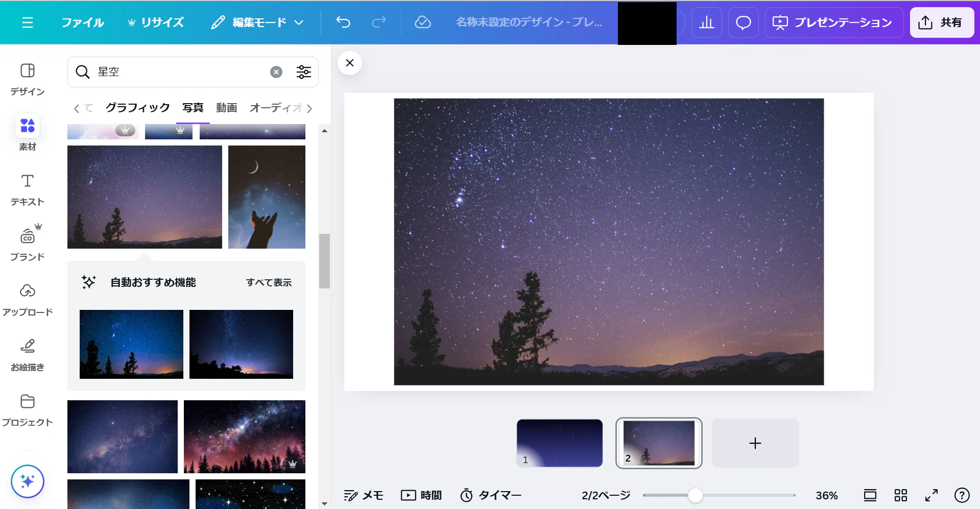Select the faint milky way galaxy photo
The height and width of the screenshot is (509, 980).
click(x=123, y=437)
